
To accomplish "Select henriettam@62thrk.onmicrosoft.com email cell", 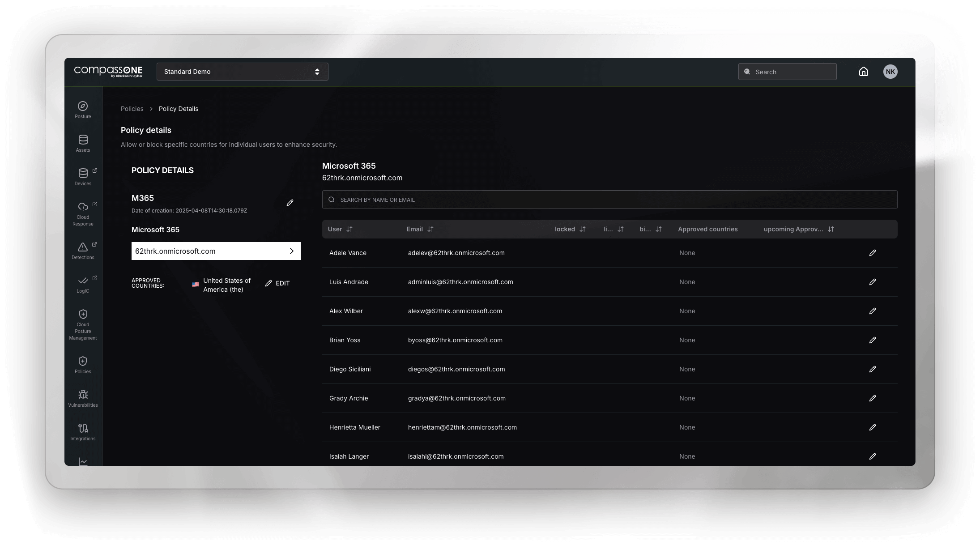I will [462, 427].
